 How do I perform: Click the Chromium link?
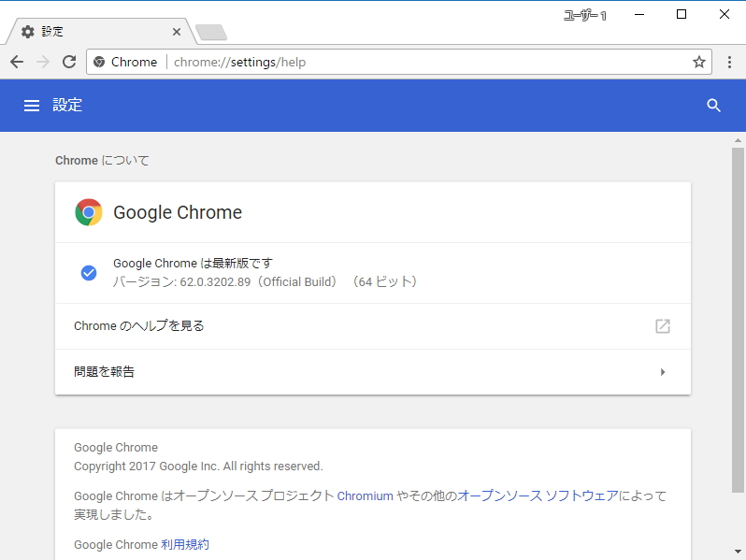coord(365,495)
